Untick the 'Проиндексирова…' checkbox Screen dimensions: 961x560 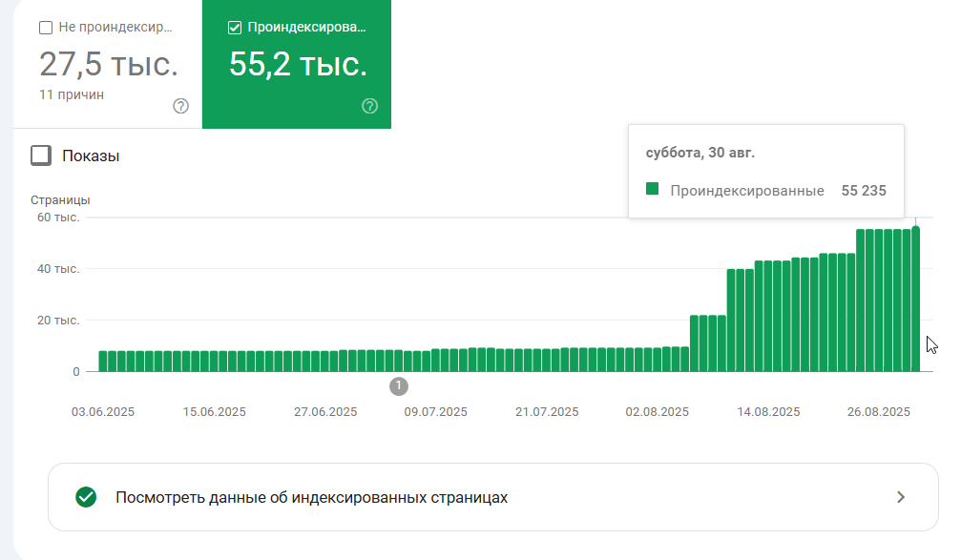(234, 28)
